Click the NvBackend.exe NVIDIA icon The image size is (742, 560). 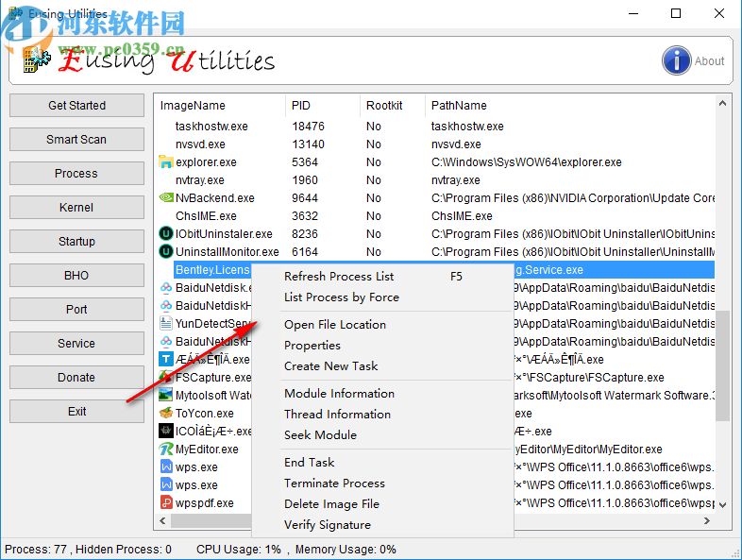click(165, 197)
